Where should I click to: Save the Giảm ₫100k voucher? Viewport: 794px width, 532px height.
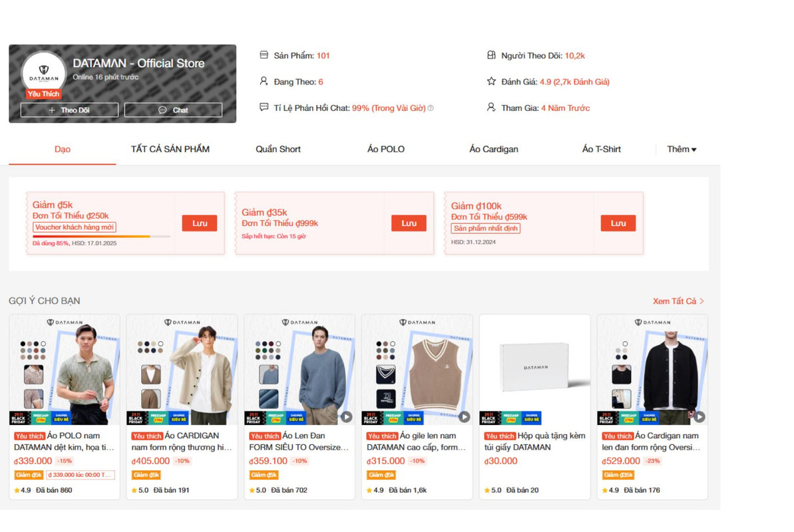pos(618,223)
